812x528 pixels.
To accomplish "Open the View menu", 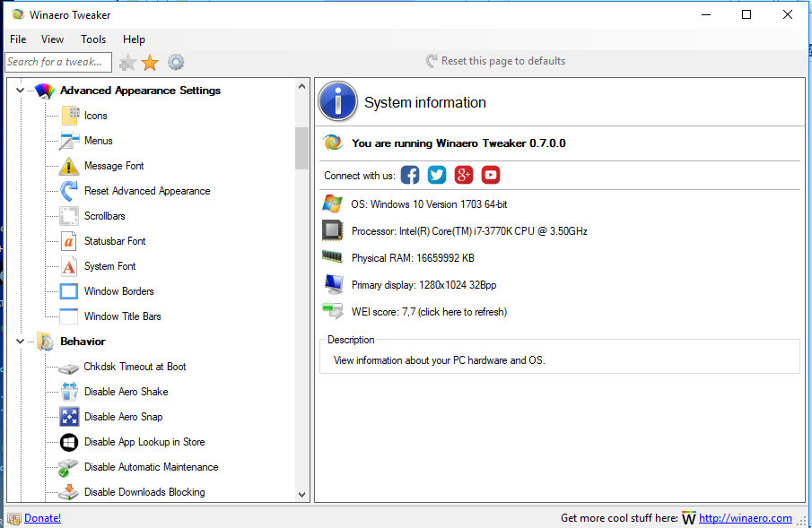I will point(52,39).
